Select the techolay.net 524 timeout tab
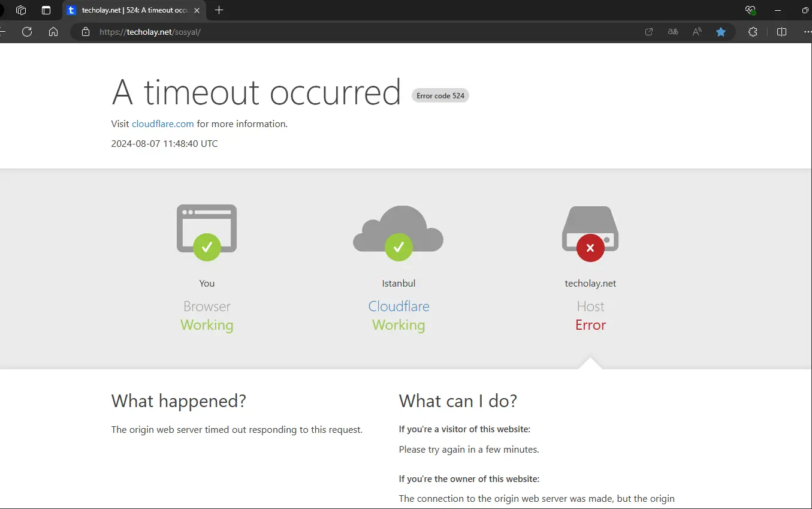The height and width of the screenshot is (509, 812). [135, 10]
